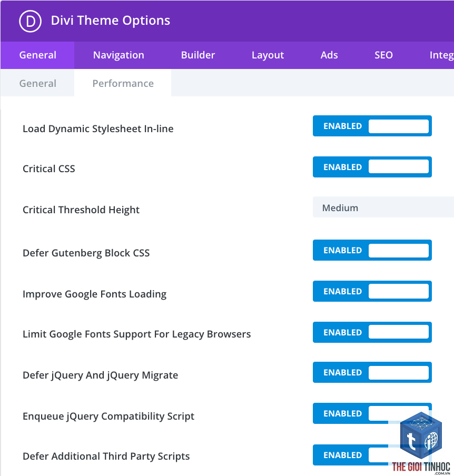Image resolution: width=454 pixels, height=476 pixels.
Task: Toggle Defer Additional Third Party Scripts
Action: [x=372, y=455]
